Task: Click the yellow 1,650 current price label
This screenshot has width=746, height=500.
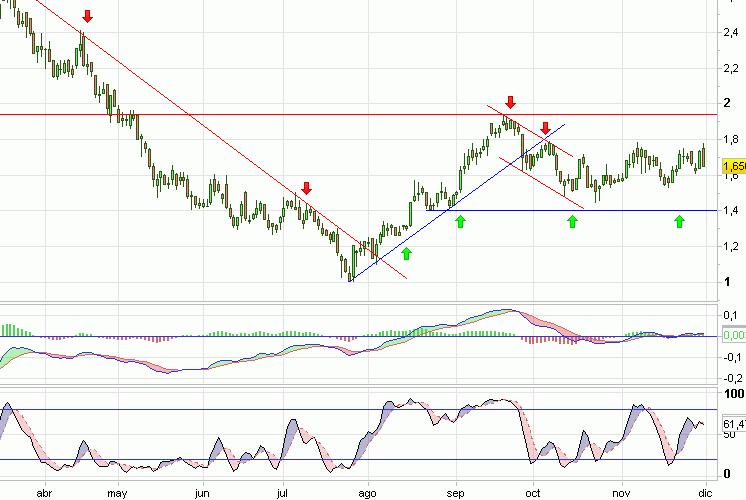Action: [734, 166]
